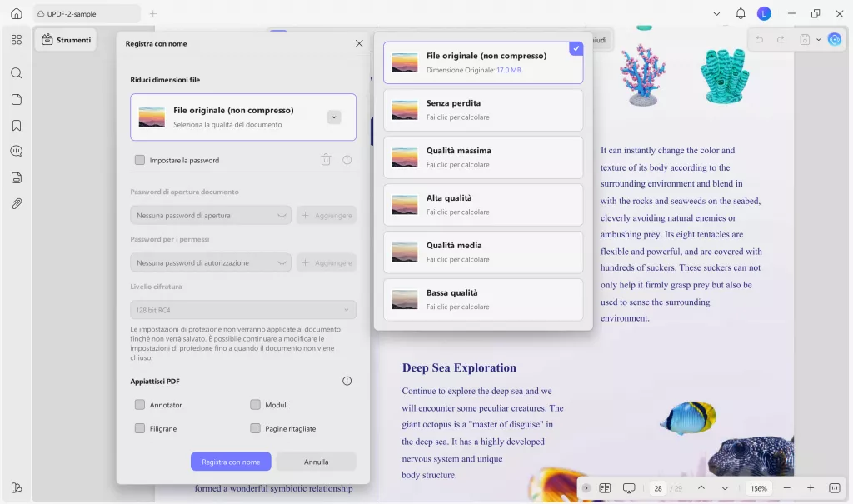
Task: Open the user account avatar L
Action: (764, 13)
